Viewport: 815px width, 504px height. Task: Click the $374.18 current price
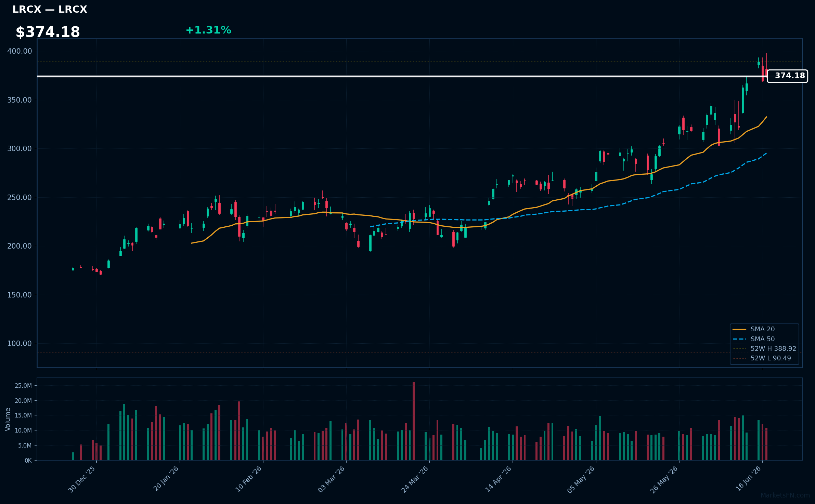coord(48,32)
